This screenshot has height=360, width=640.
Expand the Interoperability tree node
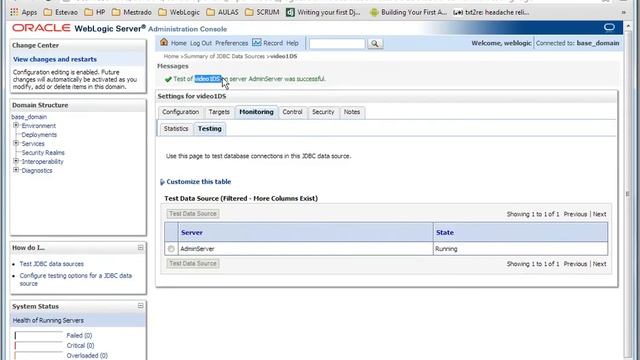[x=16, y=161]
